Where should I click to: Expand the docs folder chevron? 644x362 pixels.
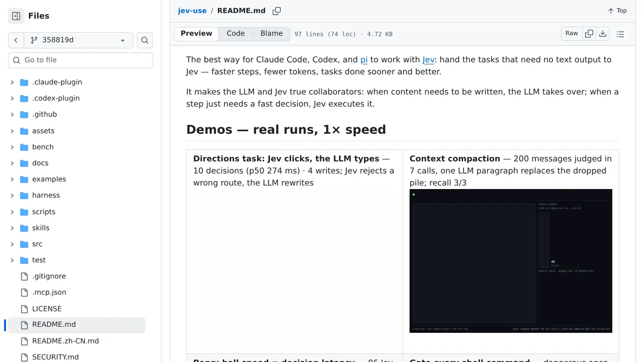12,163
